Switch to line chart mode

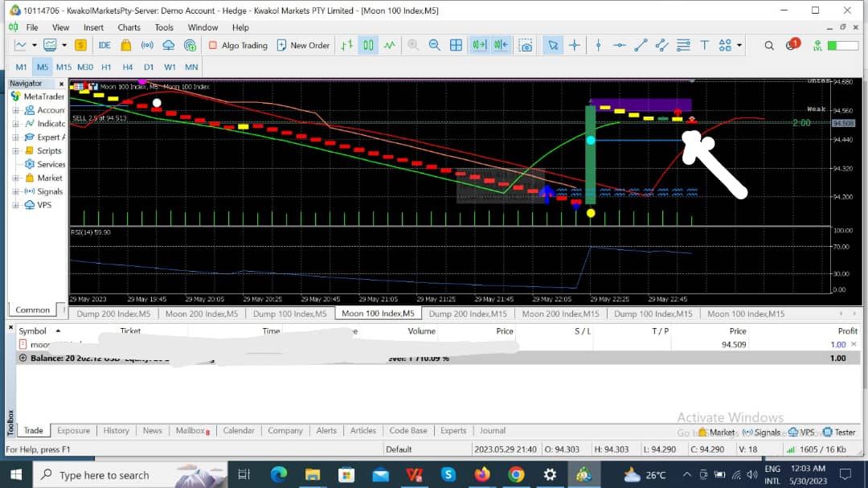point(390,45)
